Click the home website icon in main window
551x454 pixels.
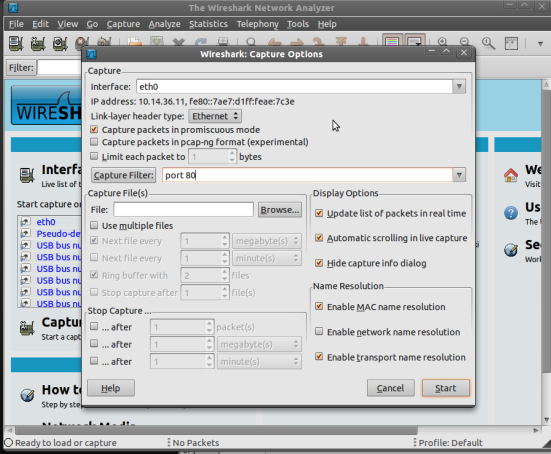click(511, 175)
